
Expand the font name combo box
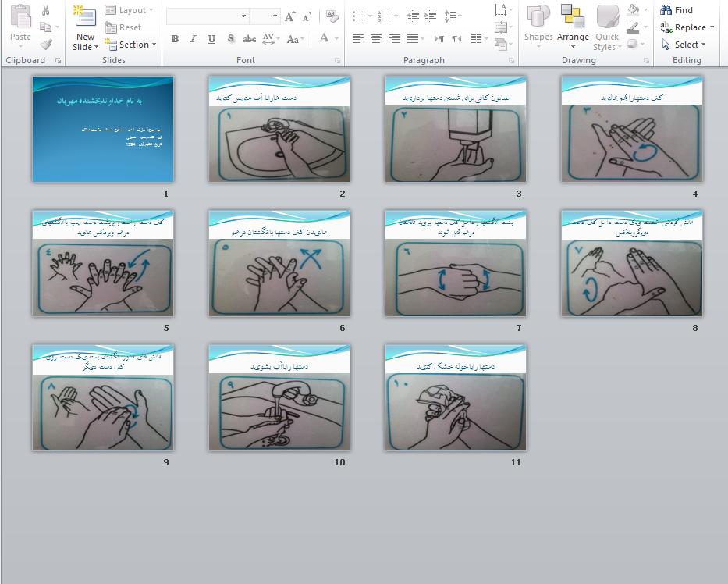tap(243, 16)
